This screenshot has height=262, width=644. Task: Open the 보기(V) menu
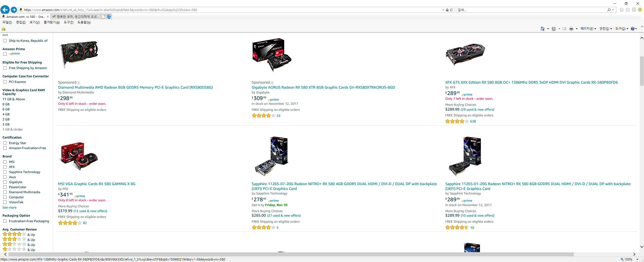coord(35,22)
